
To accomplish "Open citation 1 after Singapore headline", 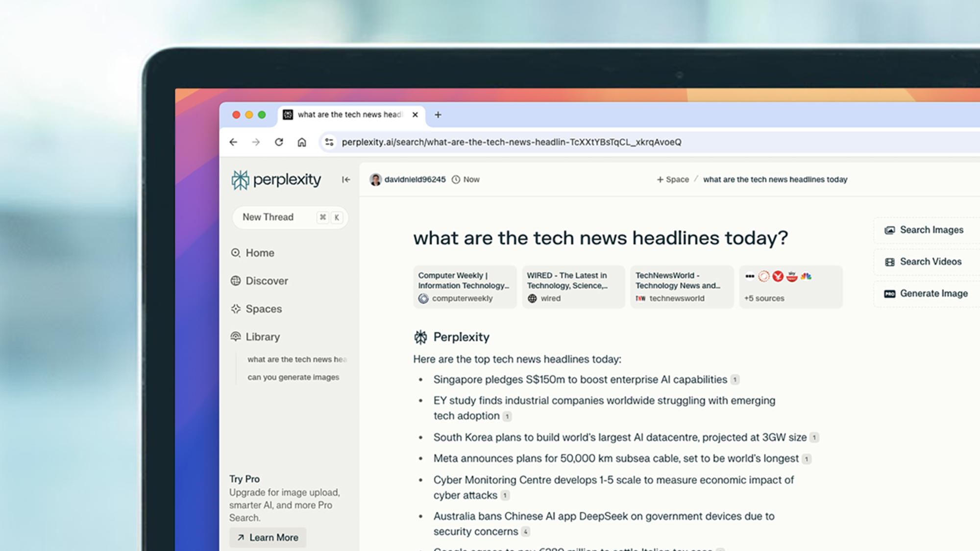I will (x=735, y=380).
